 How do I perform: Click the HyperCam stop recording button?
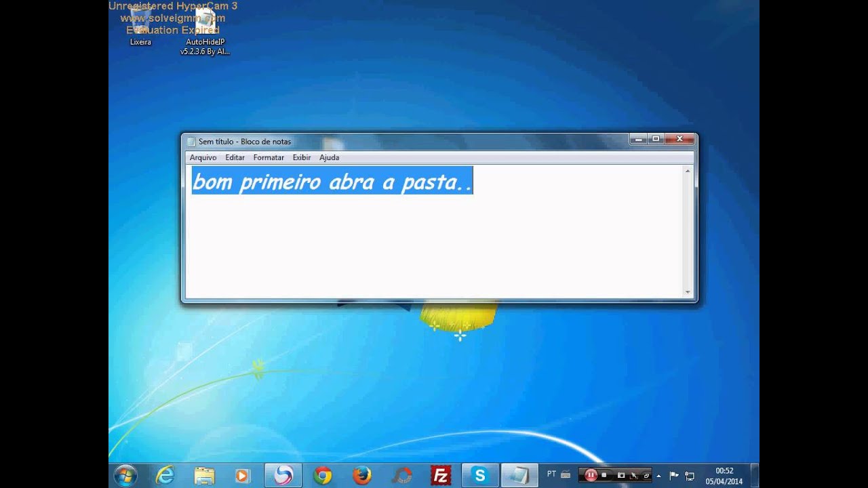(604, 476)
